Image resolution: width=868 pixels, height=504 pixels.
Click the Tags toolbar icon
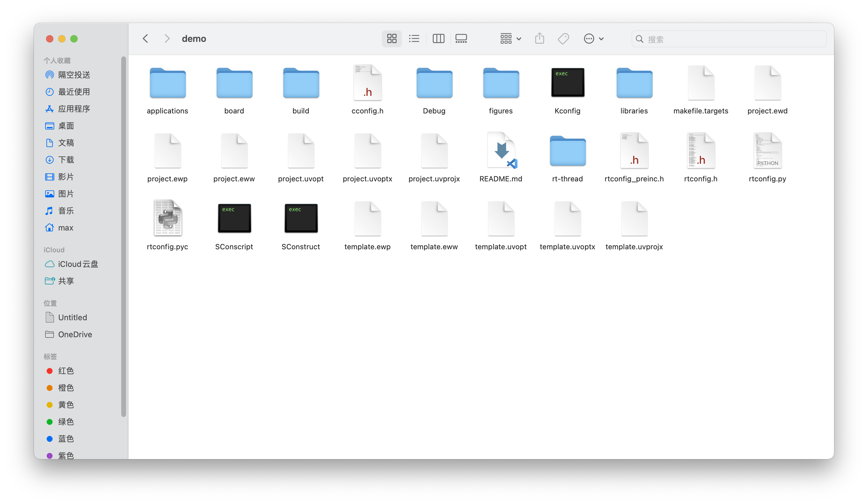pos(563,39)
